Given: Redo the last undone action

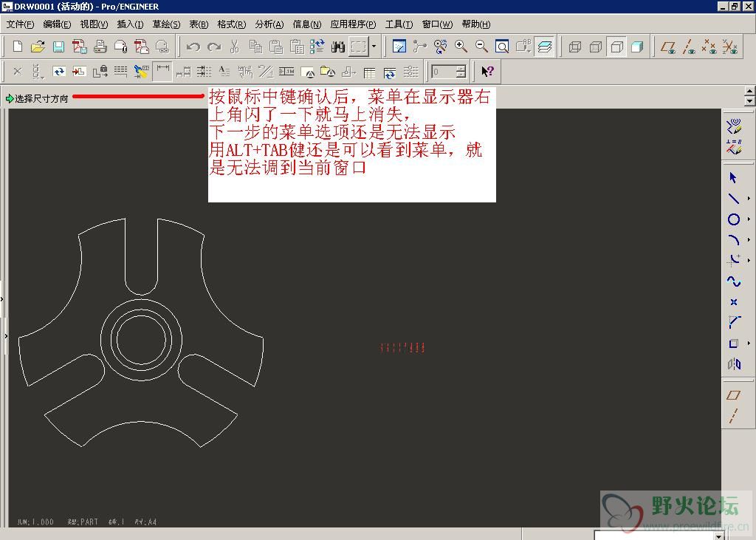Looking at the screenshot, I should (x=214, y=47).
